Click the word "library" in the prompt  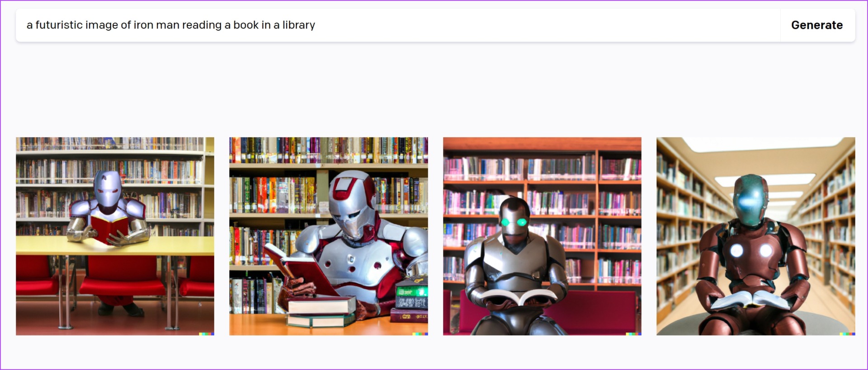tap(299, 25)
